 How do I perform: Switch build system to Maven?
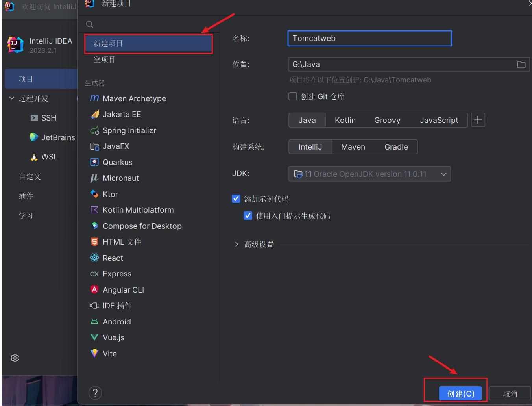[x=353, y=147]
